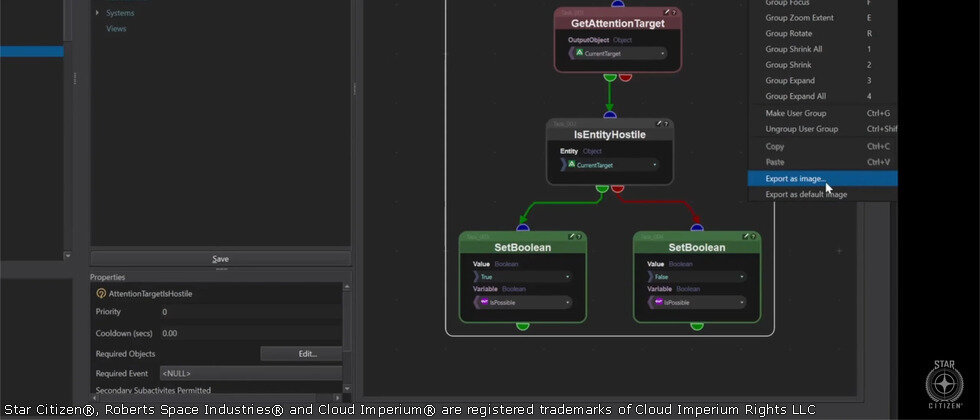Screen dimensions: 980x420
Task: Select Group Expand All menu option
Action: tap(796, 96)
